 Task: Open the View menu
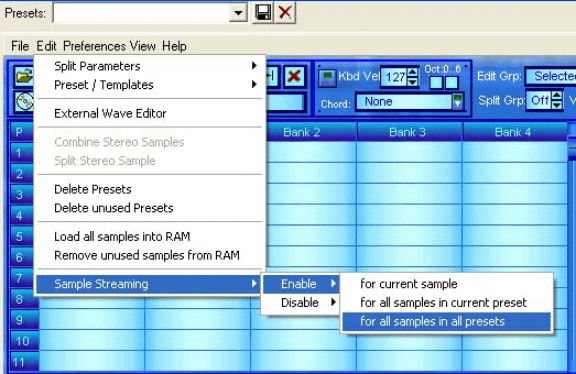pyautogui.click(x=143, y=46)
